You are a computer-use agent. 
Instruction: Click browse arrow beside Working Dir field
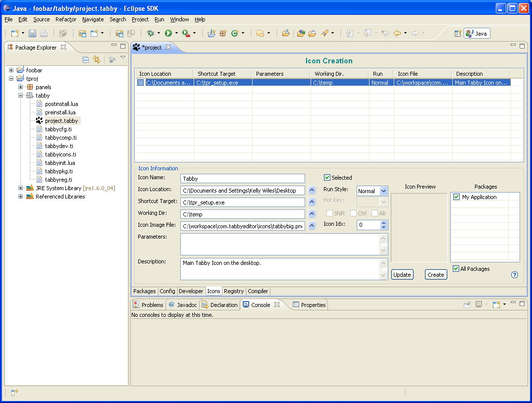click(312, 214)
